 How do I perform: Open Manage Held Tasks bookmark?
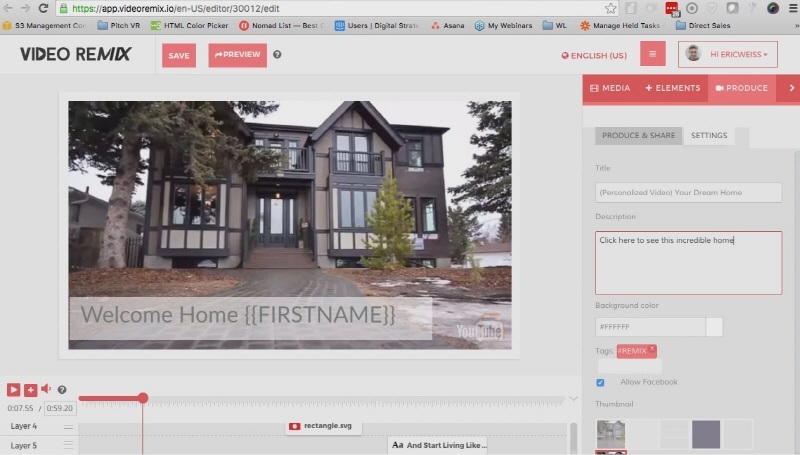(620, 26)
